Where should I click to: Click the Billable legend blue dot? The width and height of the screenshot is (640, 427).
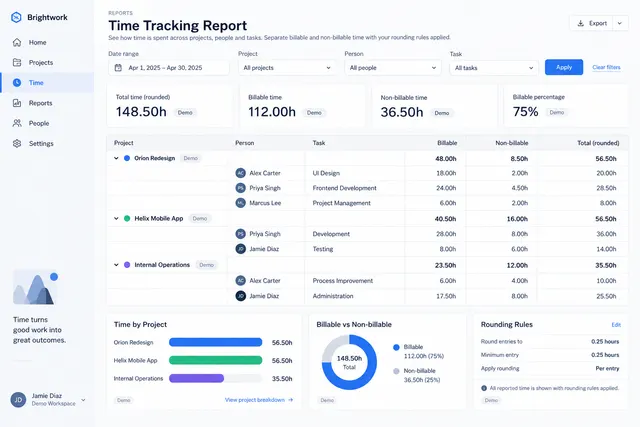coord(396,347)
